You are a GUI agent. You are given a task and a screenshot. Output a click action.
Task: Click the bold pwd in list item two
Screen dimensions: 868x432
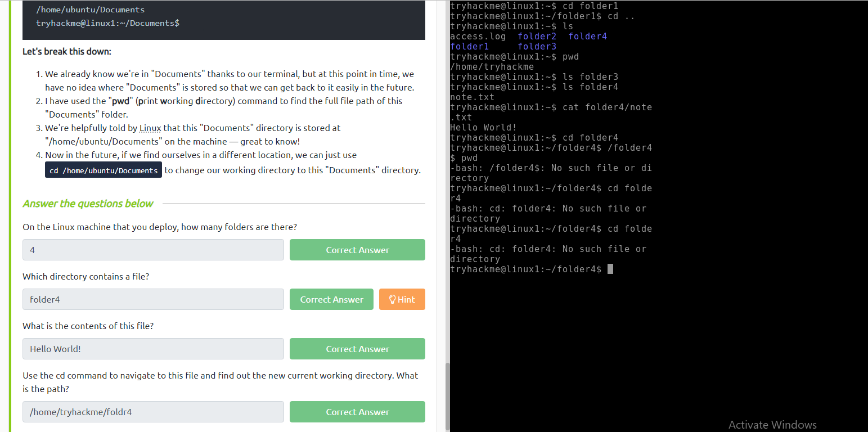point(121,101)
